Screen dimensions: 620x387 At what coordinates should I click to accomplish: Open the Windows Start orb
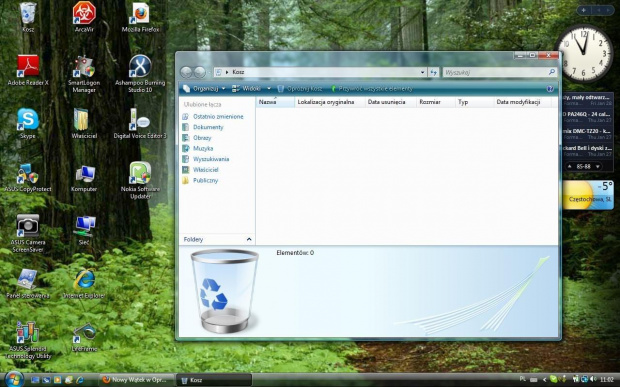tap(13, 379)
